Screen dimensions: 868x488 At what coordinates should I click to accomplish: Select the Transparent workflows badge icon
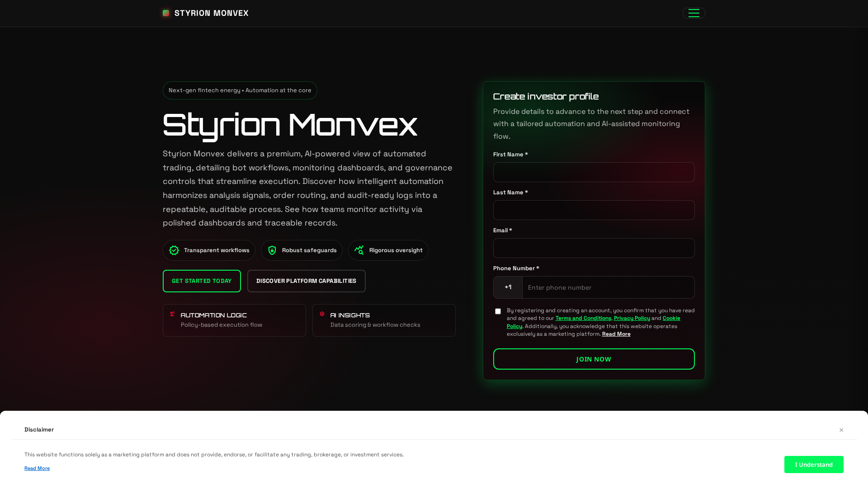tap(174, 250)
